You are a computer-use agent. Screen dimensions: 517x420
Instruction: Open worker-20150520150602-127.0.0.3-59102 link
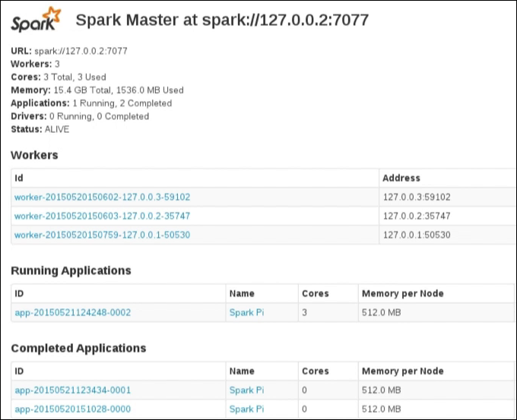(x=102, y=197)
